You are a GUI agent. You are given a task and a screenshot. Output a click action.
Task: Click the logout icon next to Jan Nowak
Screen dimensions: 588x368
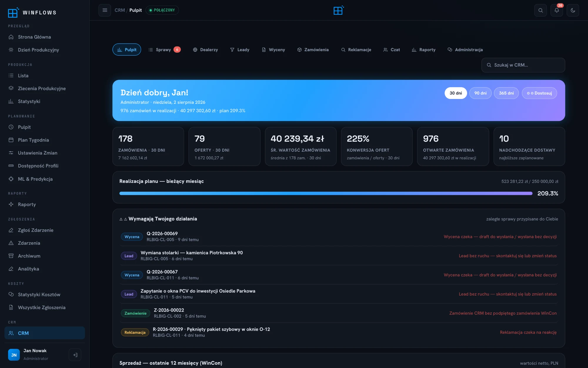[75, 355]
